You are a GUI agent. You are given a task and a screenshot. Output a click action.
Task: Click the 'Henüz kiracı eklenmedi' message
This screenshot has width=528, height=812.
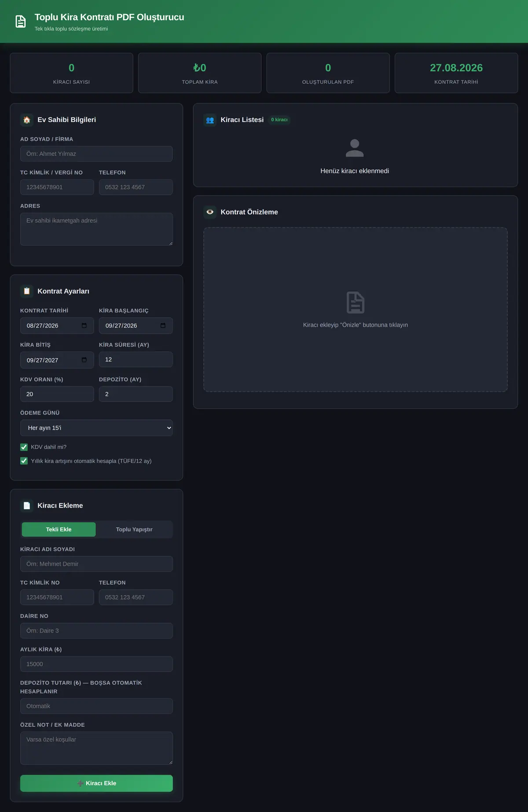tap(355, 171)
